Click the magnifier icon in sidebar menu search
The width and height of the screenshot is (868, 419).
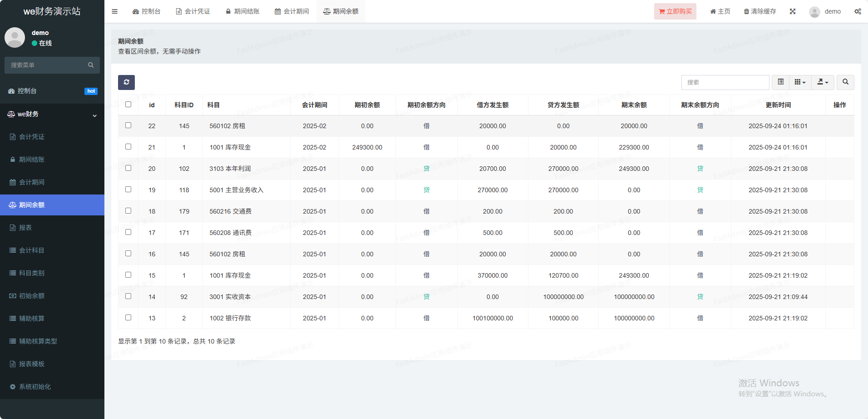coord(91,65)
